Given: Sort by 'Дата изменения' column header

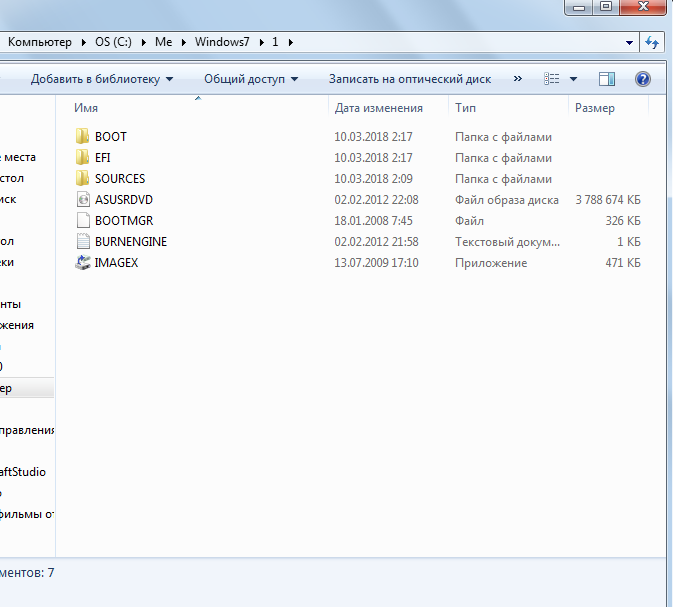Looking at the screenshot, I should tap(379, 108).
